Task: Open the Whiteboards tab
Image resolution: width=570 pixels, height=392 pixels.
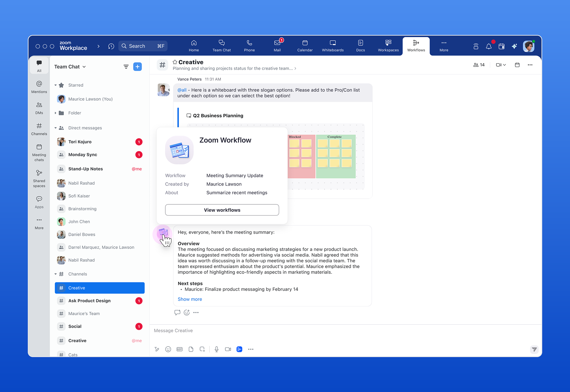Action: coord(333,46)
